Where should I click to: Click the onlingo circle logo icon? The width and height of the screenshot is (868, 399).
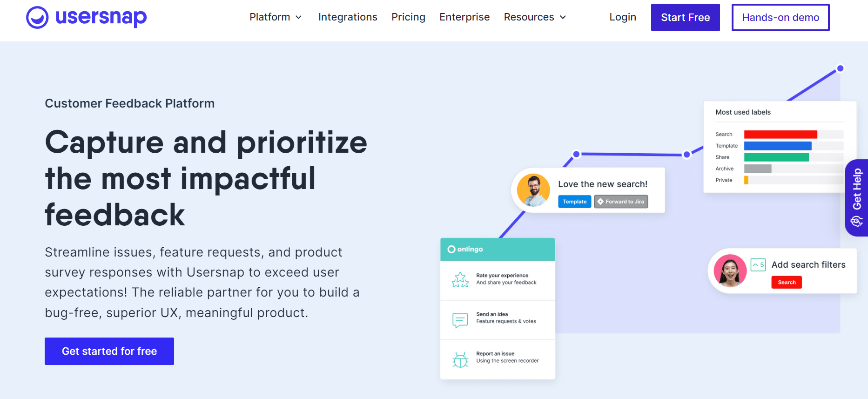[x=451, y=249]
